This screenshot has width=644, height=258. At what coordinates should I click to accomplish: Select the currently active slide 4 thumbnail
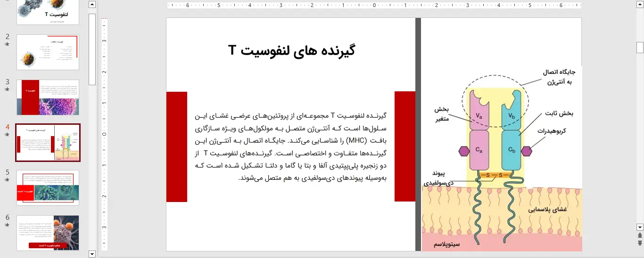click(48, 143)
